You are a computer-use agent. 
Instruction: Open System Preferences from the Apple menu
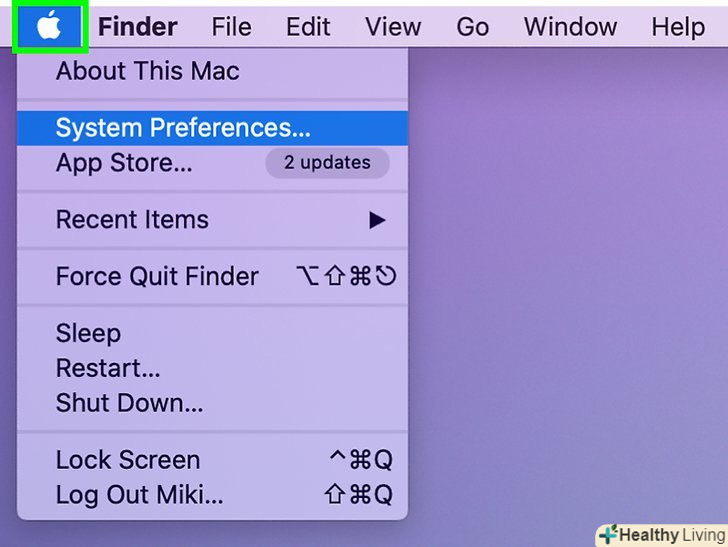click(x=183, y=128)
